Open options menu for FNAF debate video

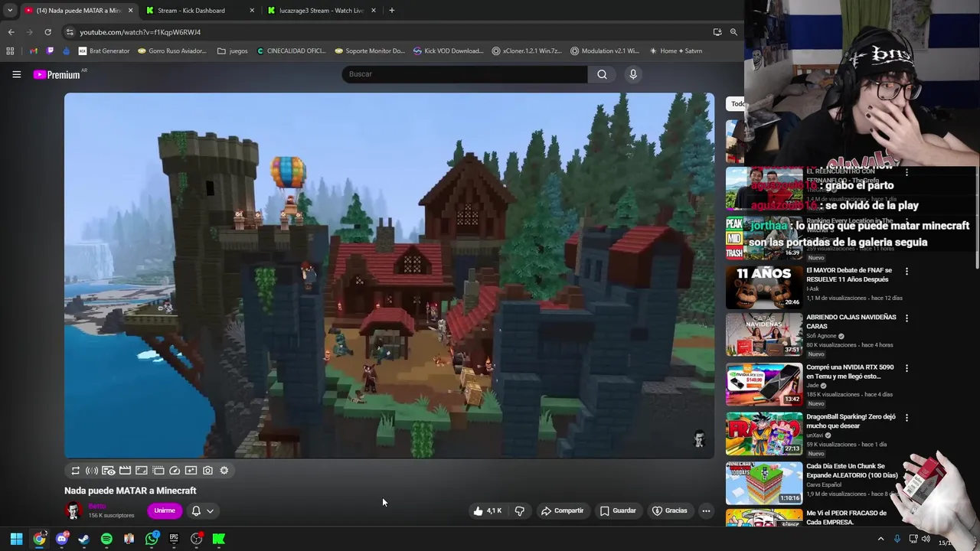click(906, 272)
